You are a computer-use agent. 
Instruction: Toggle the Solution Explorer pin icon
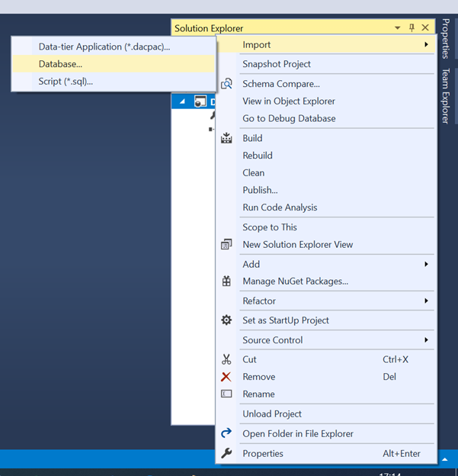(412, 27)
